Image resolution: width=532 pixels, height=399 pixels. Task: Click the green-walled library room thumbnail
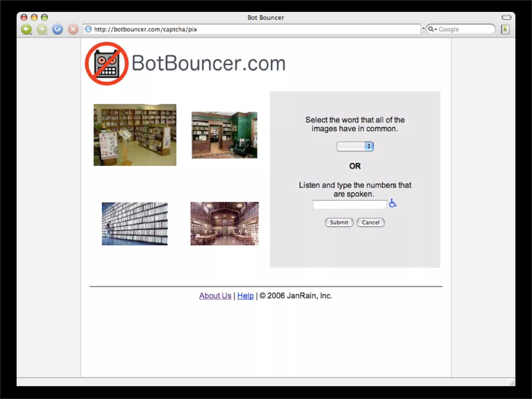pyautogui.click(x=224, y=135)
